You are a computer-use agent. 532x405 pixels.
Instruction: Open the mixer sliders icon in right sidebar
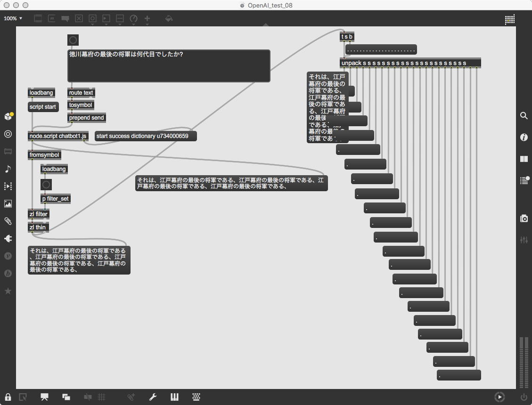[x=524, y=240]
